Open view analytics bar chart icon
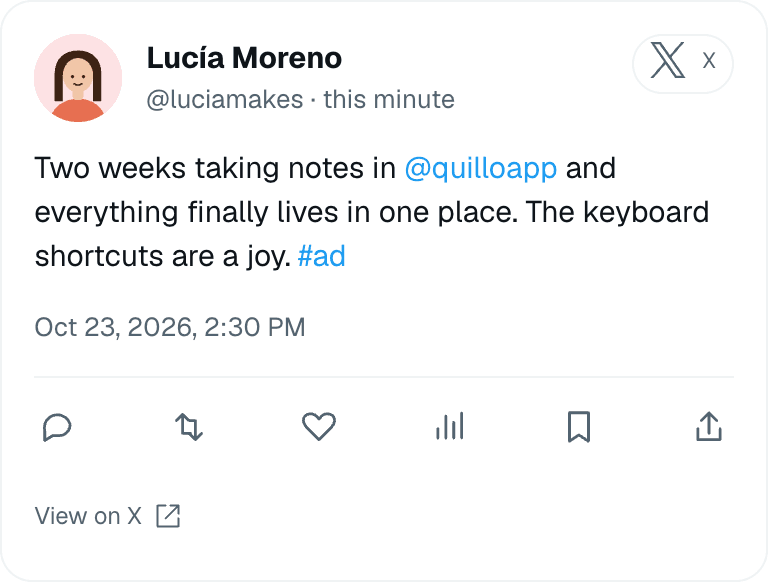Viewport: 768px width, 584px height. click(x=450, y=426)
